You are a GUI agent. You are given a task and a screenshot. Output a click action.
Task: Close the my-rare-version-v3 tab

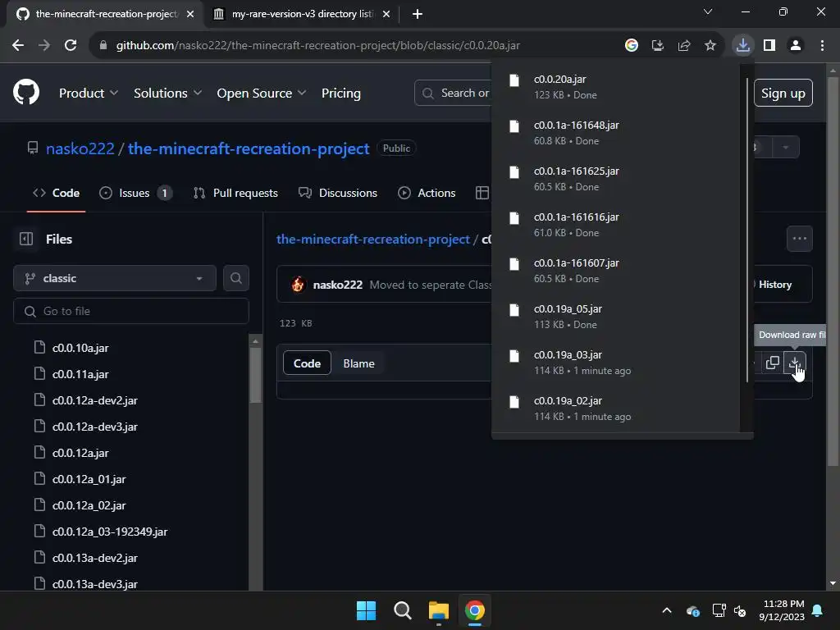(386, 14)
